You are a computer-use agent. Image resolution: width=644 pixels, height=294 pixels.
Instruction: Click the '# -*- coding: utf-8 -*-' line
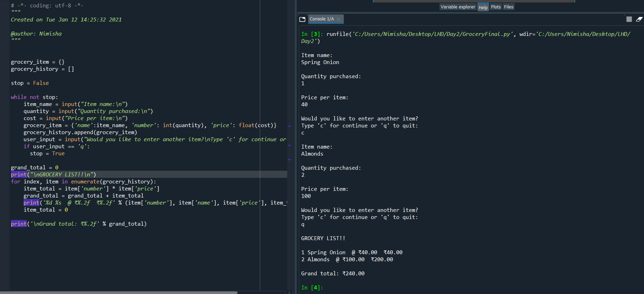point(47,6)
